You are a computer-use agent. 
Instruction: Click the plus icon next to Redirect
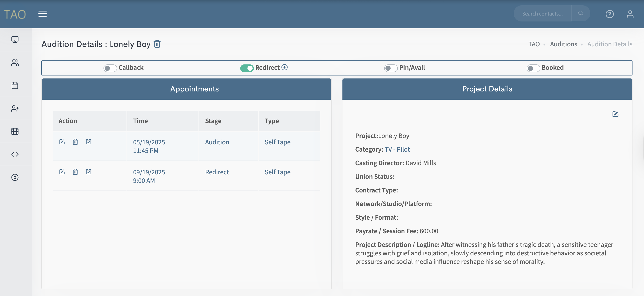(x=285, y=67)
